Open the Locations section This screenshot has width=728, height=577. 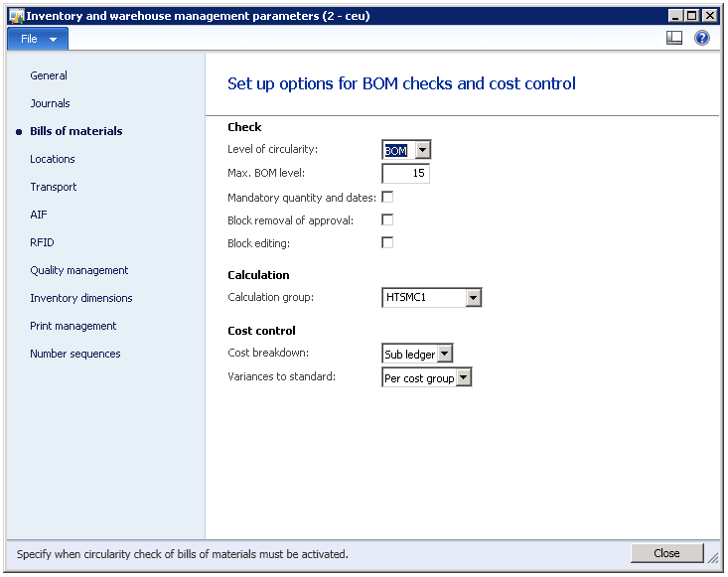53,159
